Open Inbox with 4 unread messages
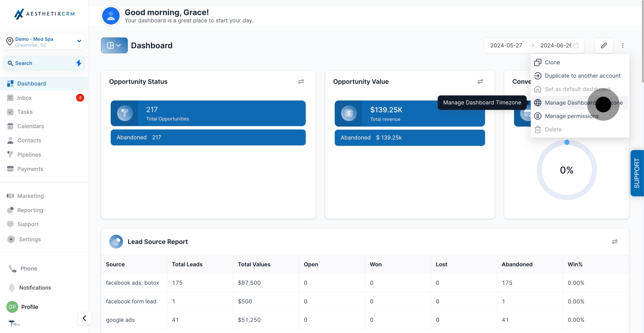 [x=25, y=98]
